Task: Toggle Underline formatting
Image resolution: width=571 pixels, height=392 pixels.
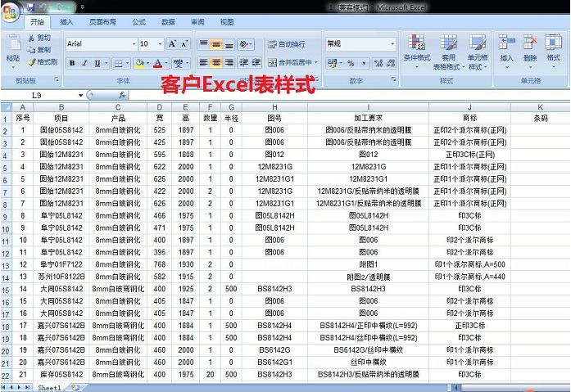Action: (x=97, y=63)
